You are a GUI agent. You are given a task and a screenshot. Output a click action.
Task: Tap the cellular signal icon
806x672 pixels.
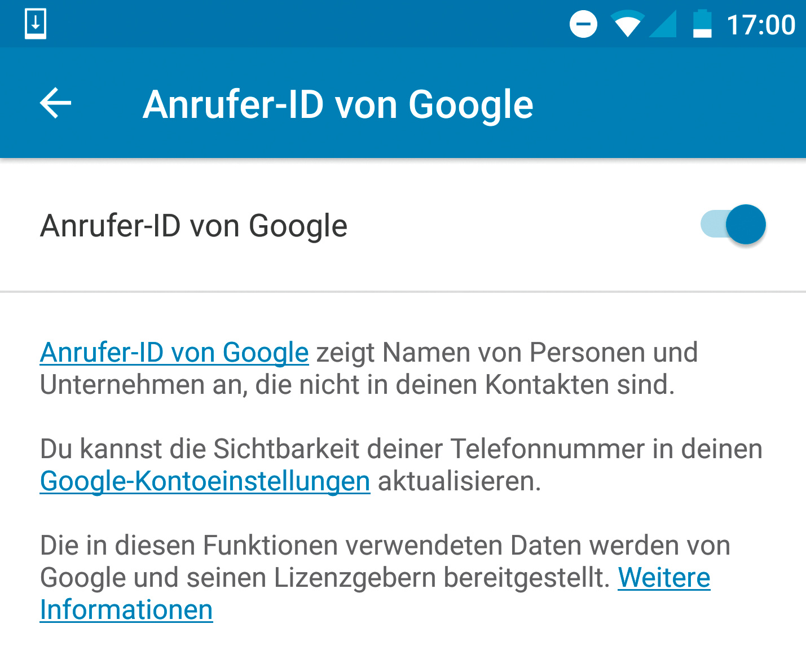point(664,25)
